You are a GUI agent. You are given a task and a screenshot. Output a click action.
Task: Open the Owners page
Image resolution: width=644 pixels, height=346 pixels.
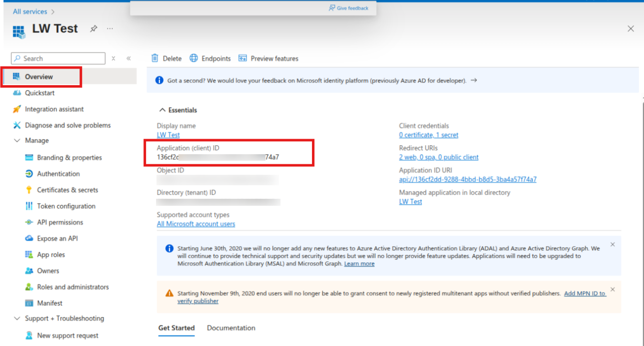[48, 271]
